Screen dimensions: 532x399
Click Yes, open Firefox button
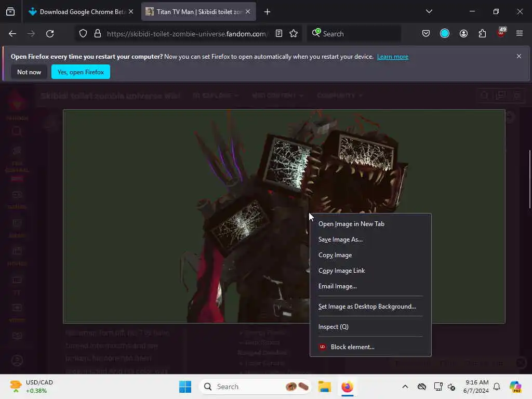(81, 72)
